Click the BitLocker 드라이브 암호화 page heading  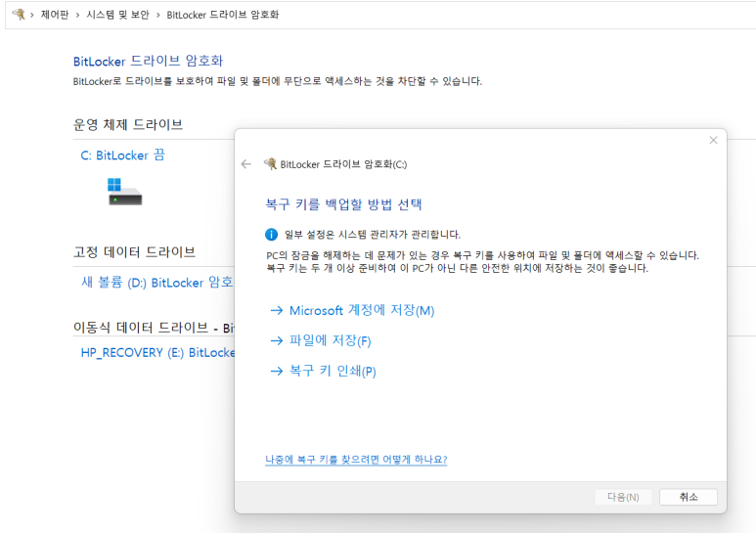(148, 61)
